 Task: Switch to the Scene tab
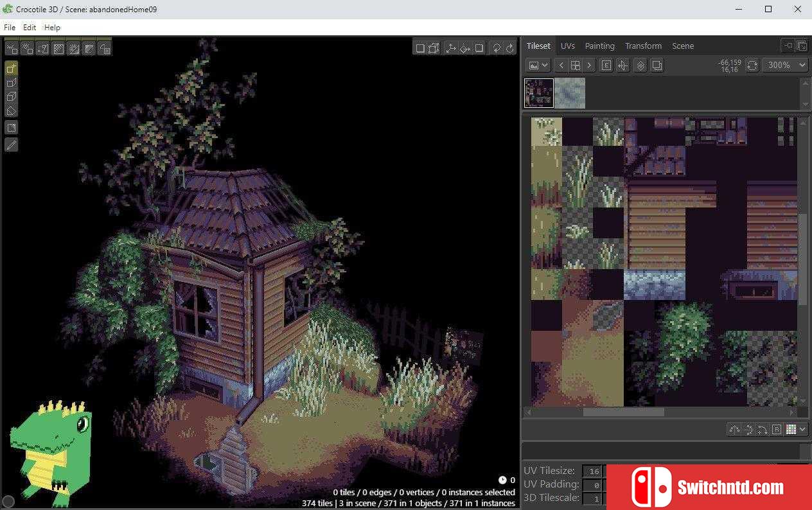[x=683, y=46]
